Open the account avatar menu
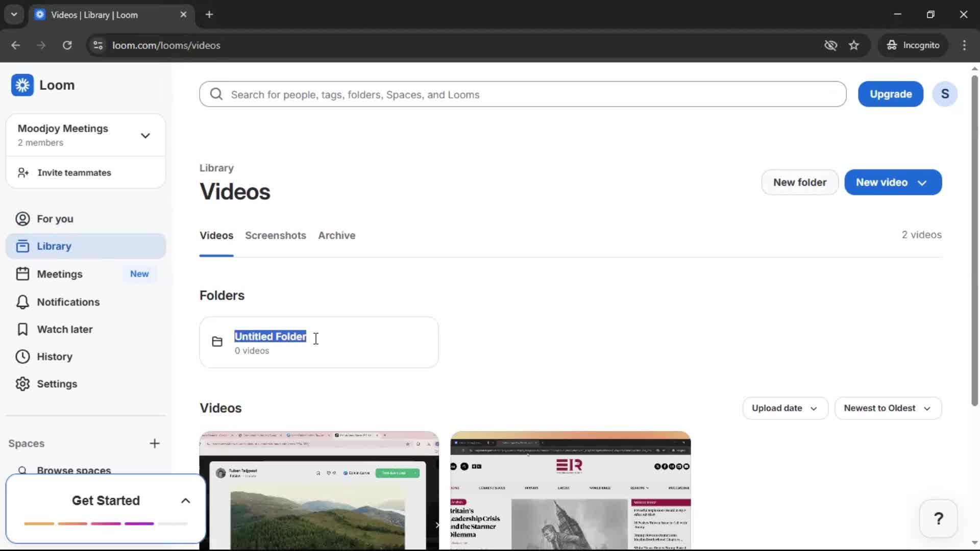The image size is (980, 551). coord(945,94)
